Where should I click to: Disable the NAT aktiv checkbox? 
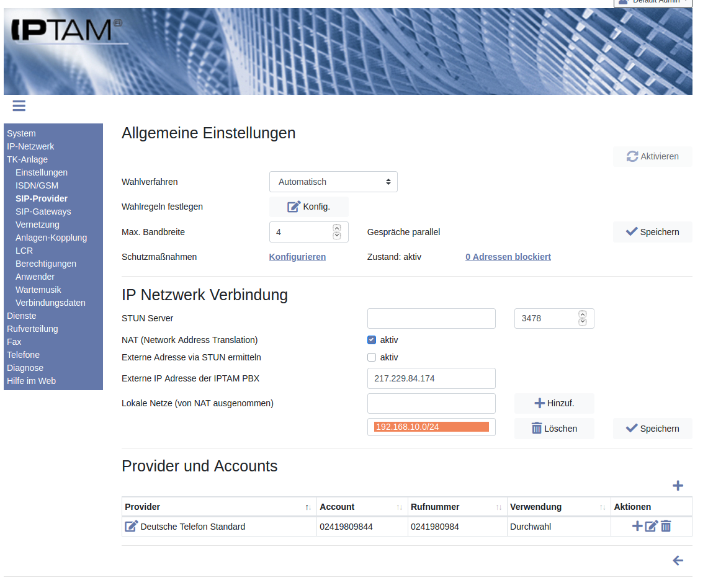click(372, 340)
